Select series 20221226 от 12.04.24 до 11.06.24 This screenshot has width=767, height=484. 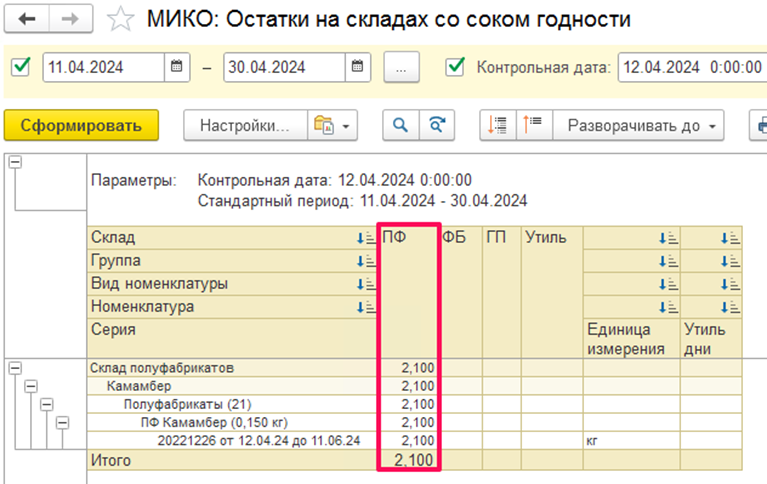(x=259, y=440)
